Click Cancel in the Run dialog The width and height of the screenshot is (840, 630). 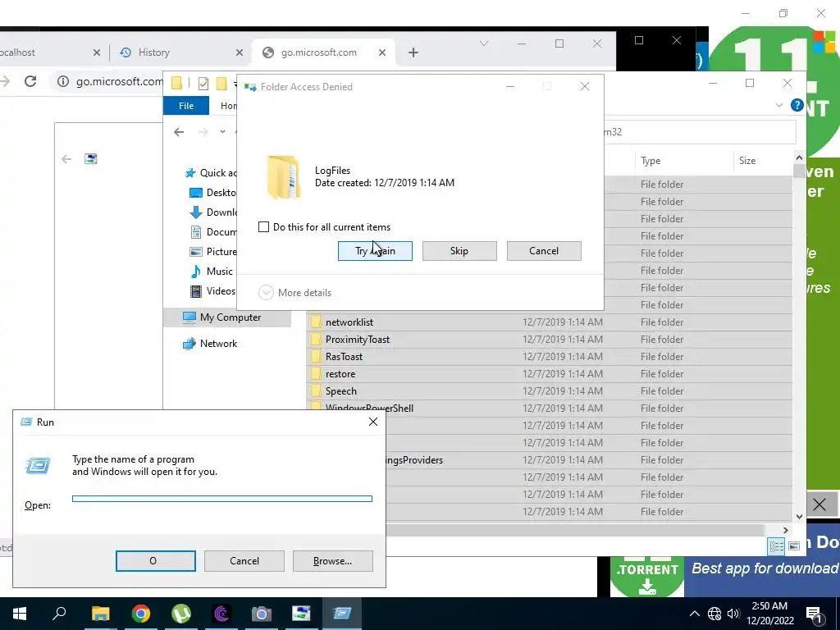coord(244,561)
